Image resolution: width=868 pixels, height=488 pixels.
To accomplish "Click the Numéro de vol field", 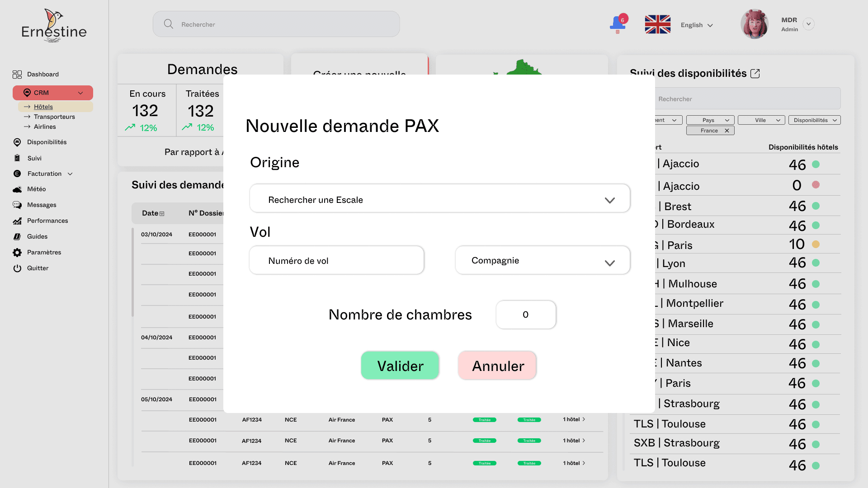I will pos(336,261).
